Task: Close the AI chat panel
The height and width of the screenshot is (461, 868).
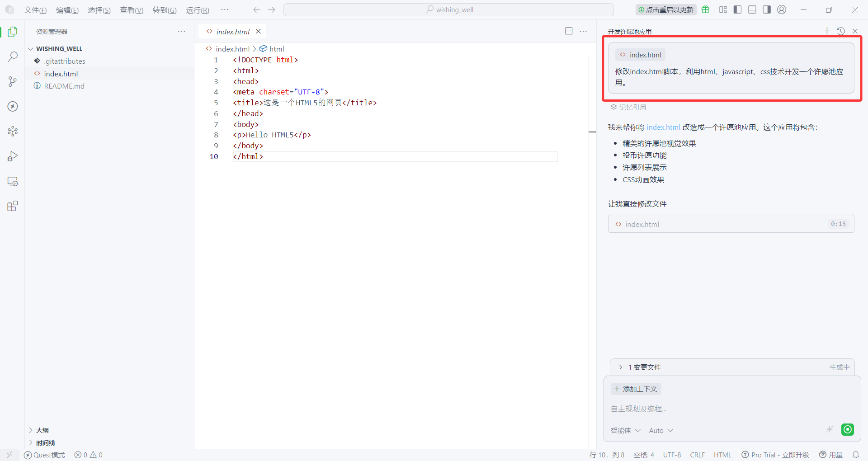Action: pos(855,31)
